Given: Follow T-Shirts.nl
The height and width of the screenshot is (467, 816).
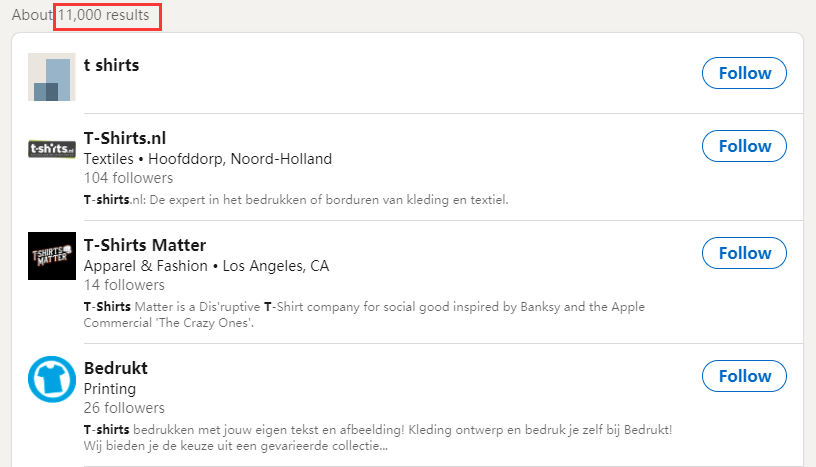Looking at the screenshot, I should pos(744,146).
